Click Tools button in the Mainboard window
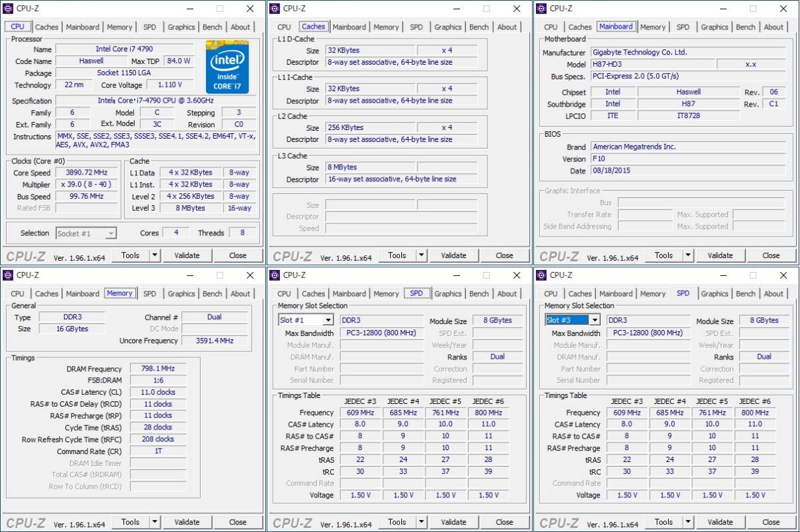Viewport: 800px width, 532px height. pyautogui.click(x=664, y=255)
